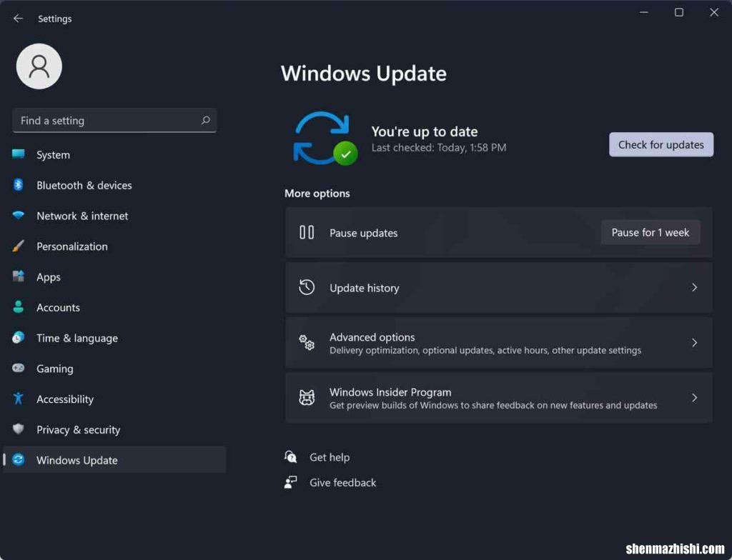The width and height of the screenshot is (732, 560).
Task: Click the Delivery optimization description text
Action: (x=485, y=350)
